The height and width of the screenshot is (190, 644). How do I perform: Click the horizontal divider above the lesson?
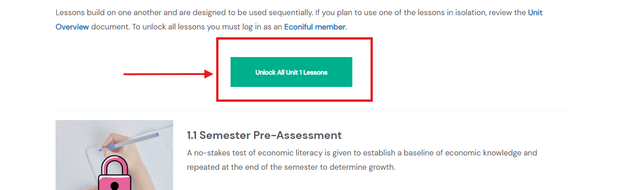[x=311, y=110]
